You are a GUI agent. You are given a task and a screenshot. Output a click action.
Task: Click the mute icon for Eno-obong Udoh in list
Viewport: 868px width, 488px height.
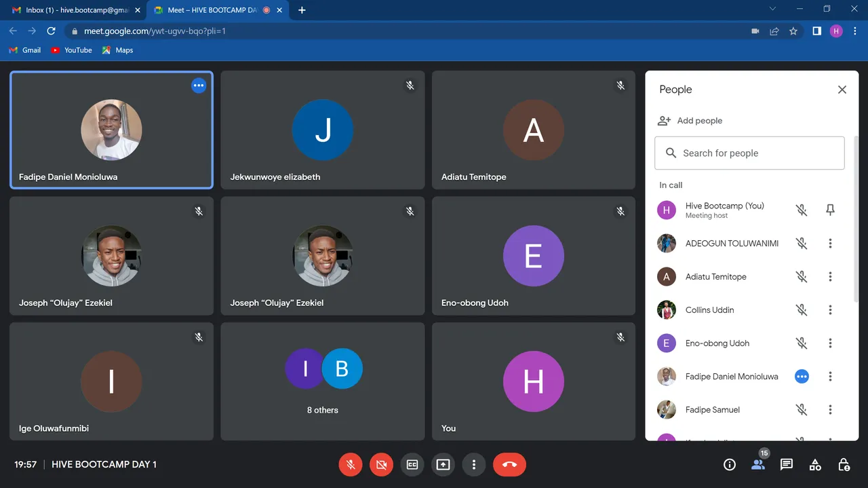pos(802,343)
